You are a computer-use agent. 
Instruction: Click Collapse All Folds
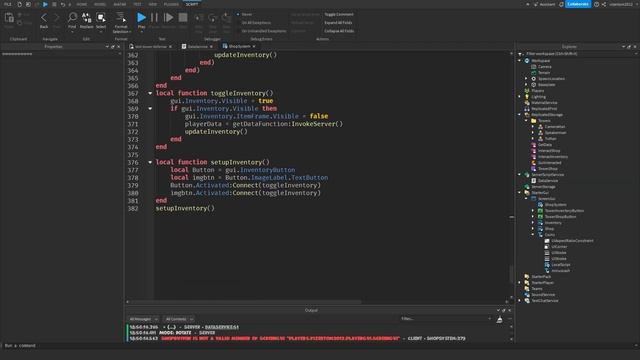click(x=339, y=31)
